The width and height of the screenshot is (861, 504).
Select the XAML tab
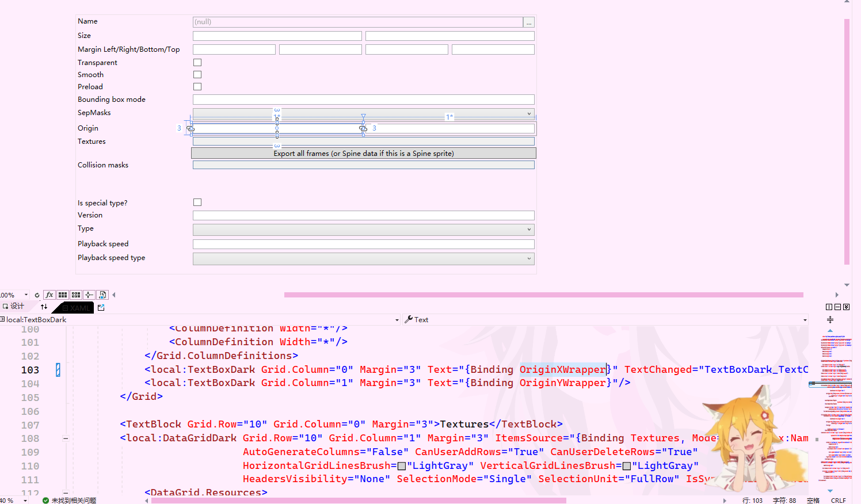pyautogui.click(x=77, y=308)
